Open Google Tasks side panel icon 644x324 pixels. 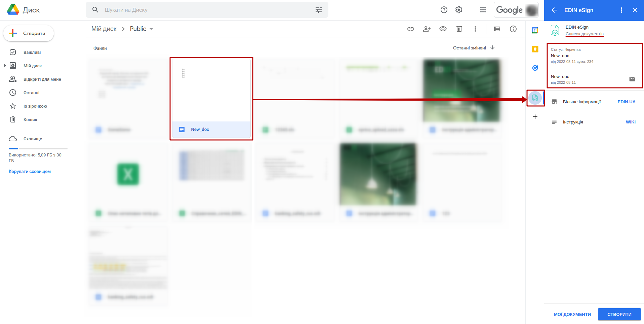click(535, 68)
